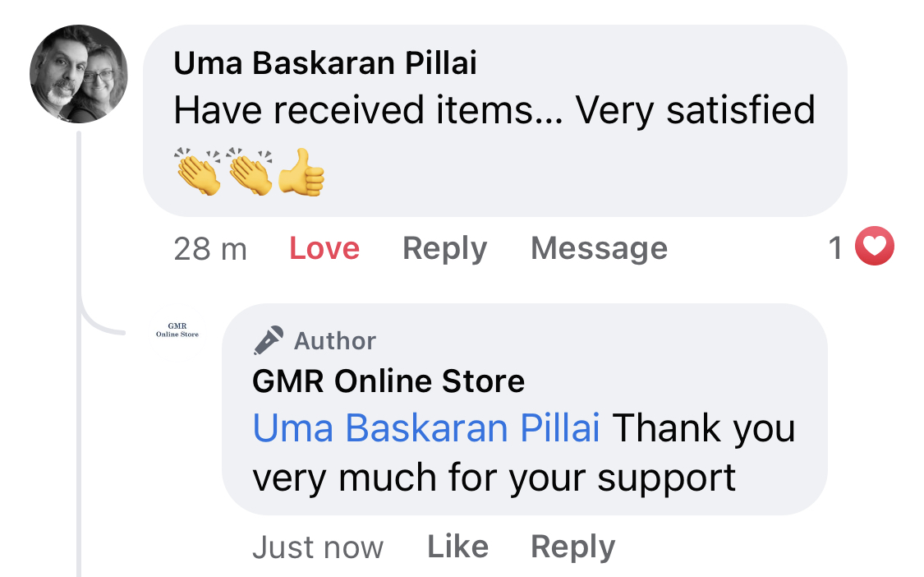Open Uma Baskaran Pillai's profile photo
The height and width of the screenshot is (577, 924).
78,74
